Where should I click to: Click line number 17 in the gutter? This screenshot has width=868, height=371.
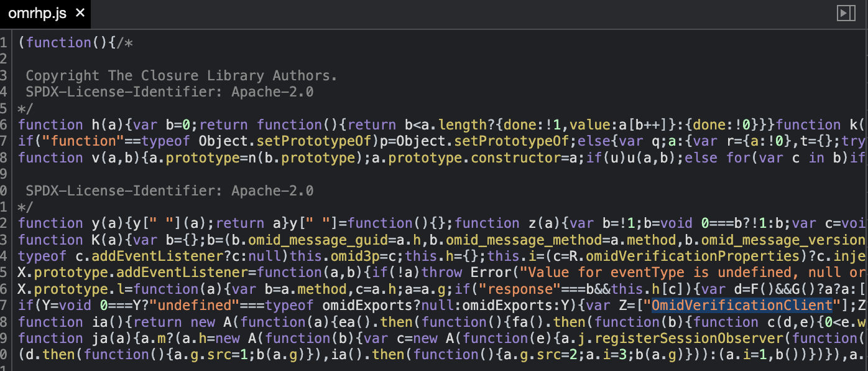(x=4, y=305)
